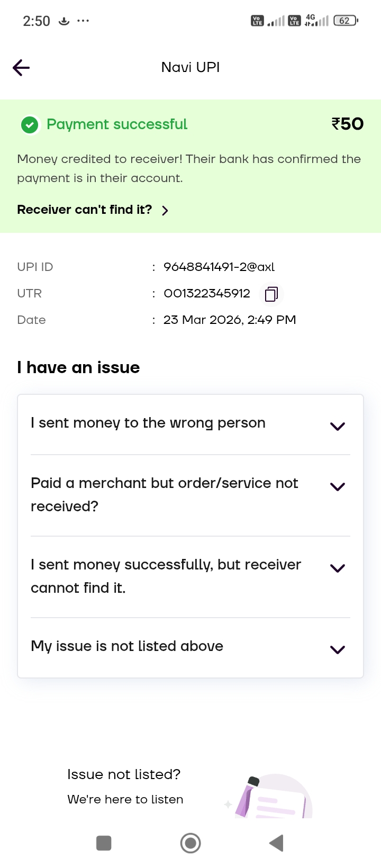Tap the battery indicator icon
The image size is (381, 868).
click(x=346, y=21)
